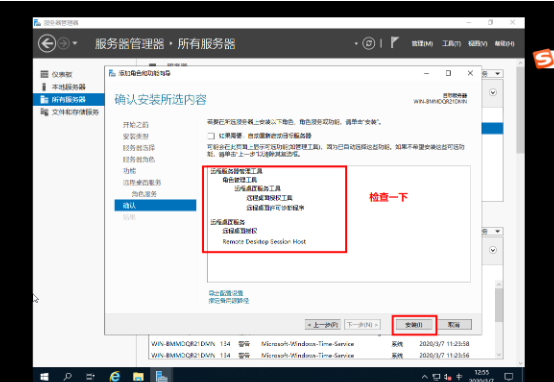Open the notifications flag icon
This screenshot has height=382, width=554.
point(394,43)
